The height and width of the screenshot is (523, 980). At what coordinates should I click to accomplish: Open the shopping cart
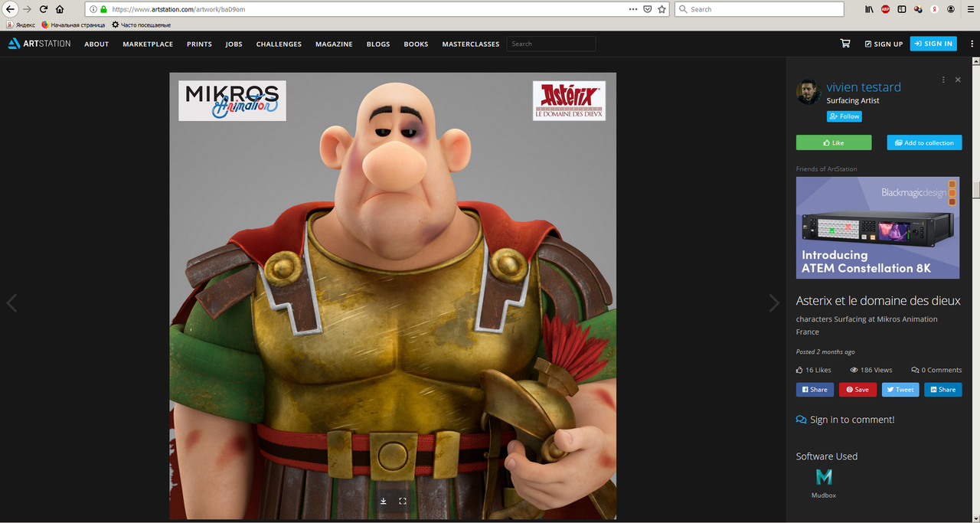[845, 44]
